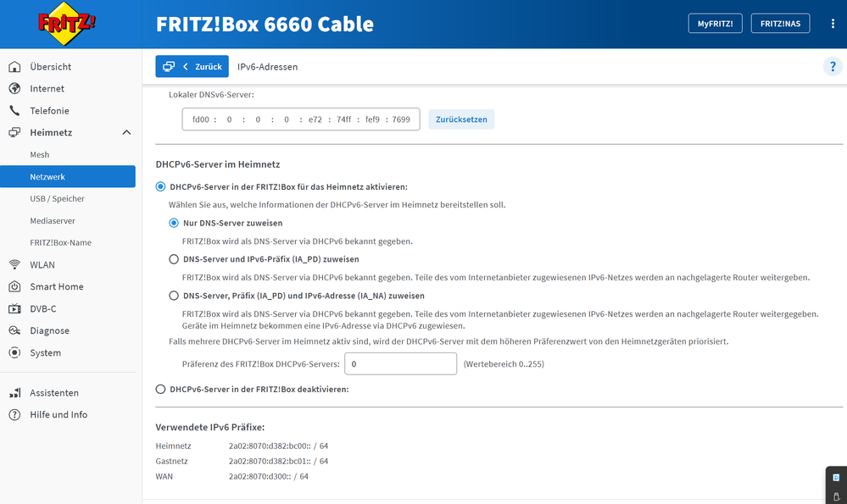Open the Netzwerk submenu item
Viewport: 847px width, 504px height.
(68, 176)
